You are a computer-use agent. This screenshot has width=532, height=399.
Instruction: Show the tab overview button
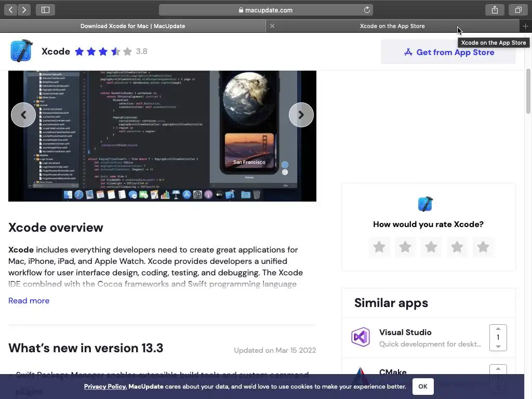coord(518,10)
